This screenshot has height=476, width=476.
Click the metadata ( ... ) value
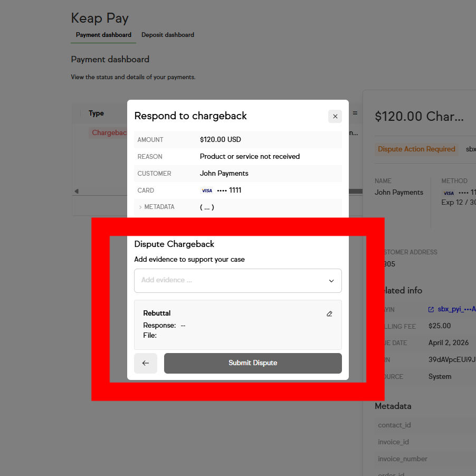(x=207, y=207)
